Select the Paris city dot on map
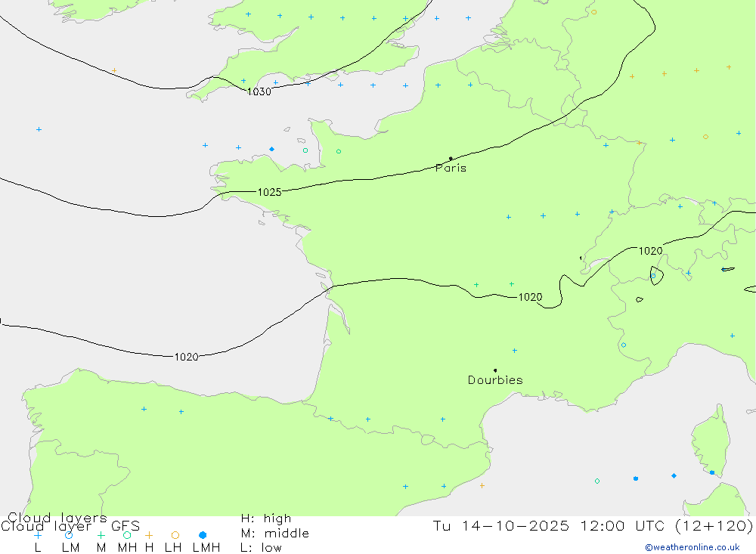Viewport: 756px width, 554px height. tap(451, 158)
